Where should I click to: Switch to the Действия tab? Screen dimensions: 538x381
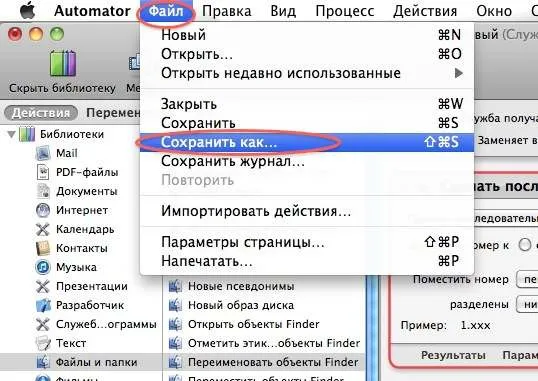(41, 113)
